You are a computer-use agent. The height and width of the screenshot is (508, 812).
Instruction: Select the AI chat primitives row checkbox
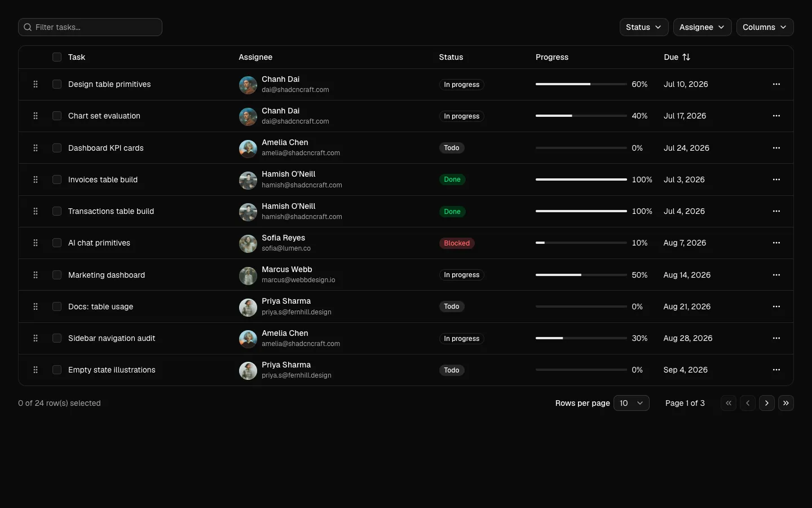(x=57, y=243)
